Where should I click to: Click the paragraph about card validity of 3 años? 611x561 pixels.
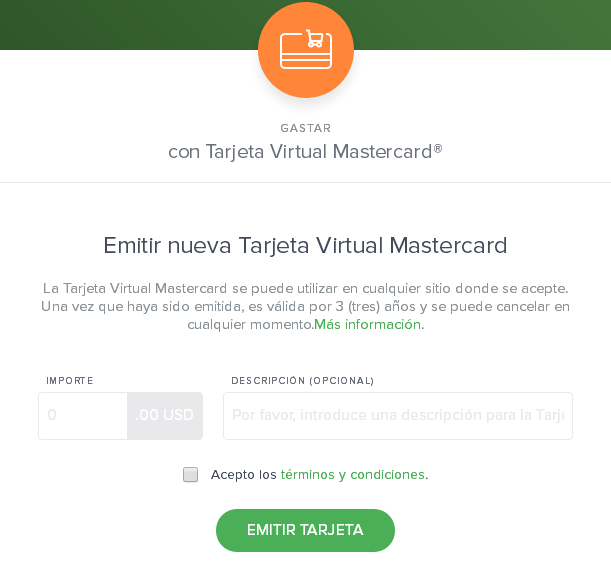pyautogui.click(x=306, y=306)
